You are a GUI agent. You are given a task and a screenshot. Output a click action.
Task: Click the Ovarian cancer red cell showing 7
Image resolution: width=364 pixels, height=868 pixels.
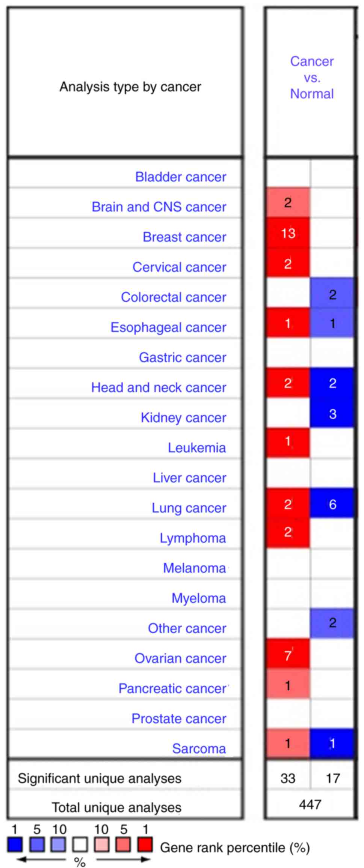[288, 655]
